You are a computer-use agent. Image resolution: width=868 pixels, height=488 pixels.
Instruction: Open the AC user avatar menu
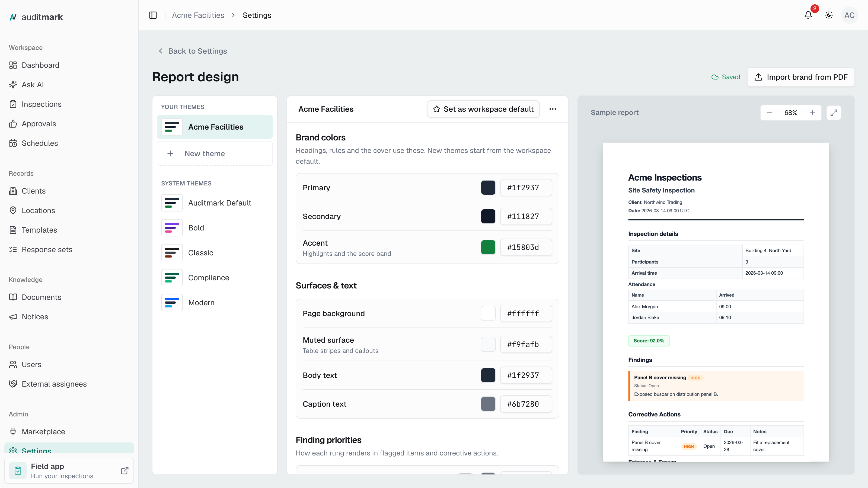pos(849,15)
